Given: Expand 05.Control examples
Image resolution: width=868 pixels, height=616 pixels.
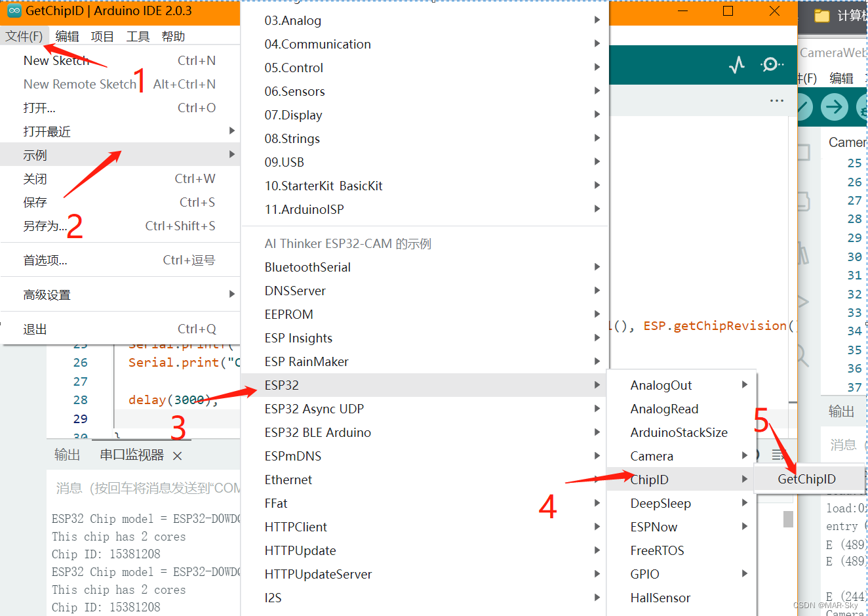Looking at the screenshot, I should (425, 68).
